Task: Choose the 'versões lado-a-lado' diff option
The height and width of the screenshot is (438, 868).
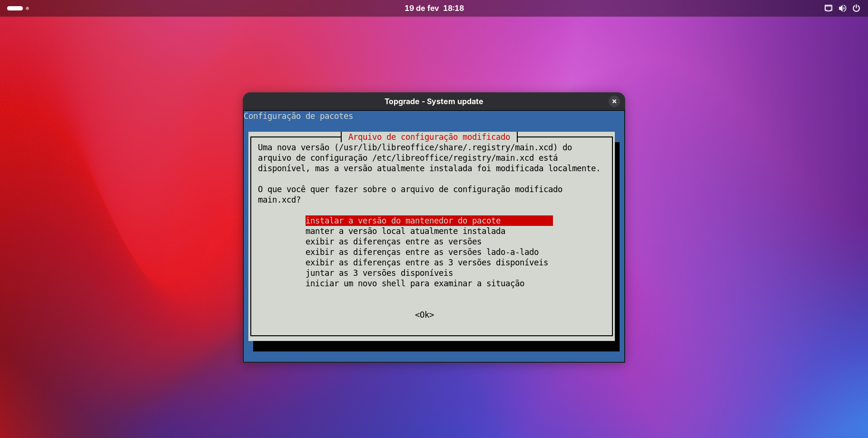Action: (x=422, y=252)
